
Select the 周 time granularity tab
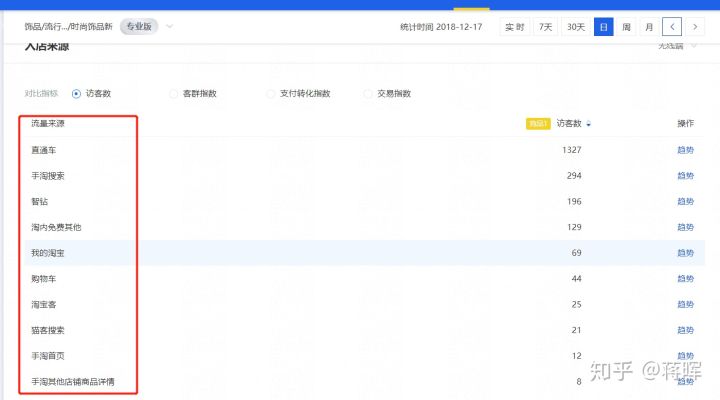click(x=626, y=27)
